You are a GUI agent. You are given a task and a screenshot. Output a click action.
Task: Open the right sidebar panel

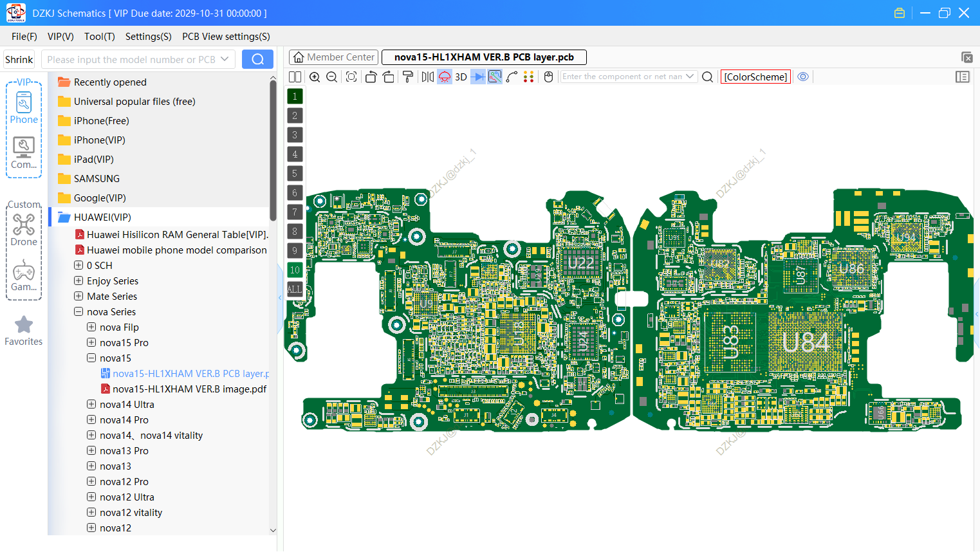pos(963,77)
